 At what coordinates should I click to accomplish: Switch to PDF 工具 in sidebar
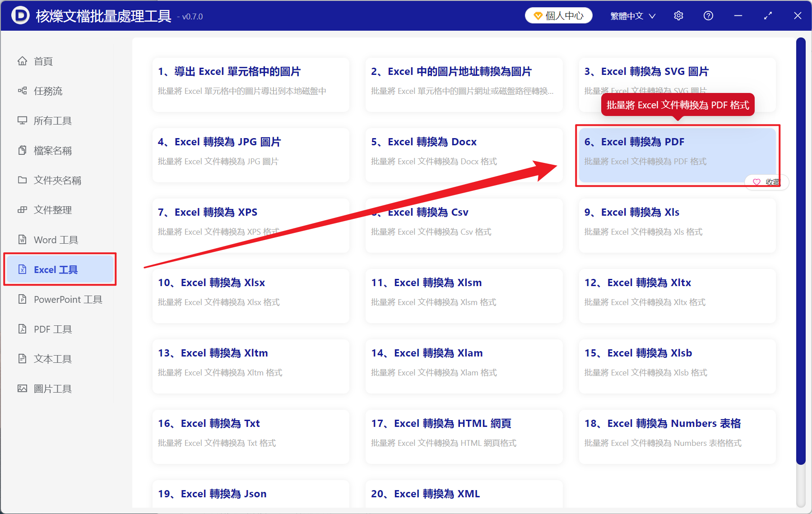(60, 329)
